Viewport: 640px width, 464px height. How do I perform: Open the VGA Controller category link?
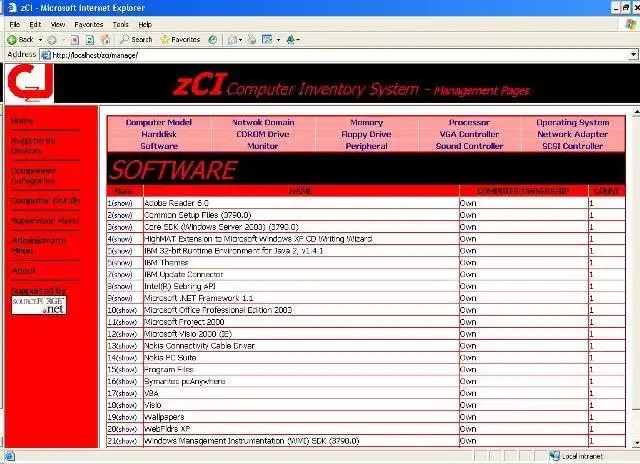coord(469,134)
